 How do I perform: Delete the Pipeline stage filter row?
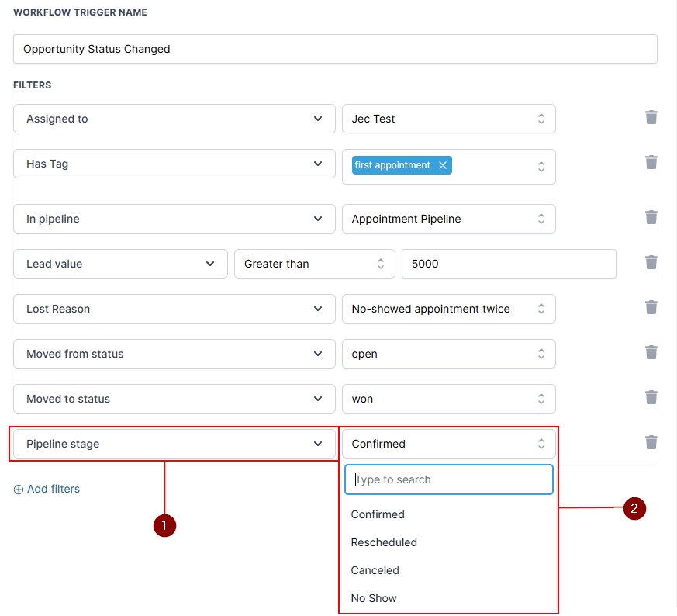651,442
